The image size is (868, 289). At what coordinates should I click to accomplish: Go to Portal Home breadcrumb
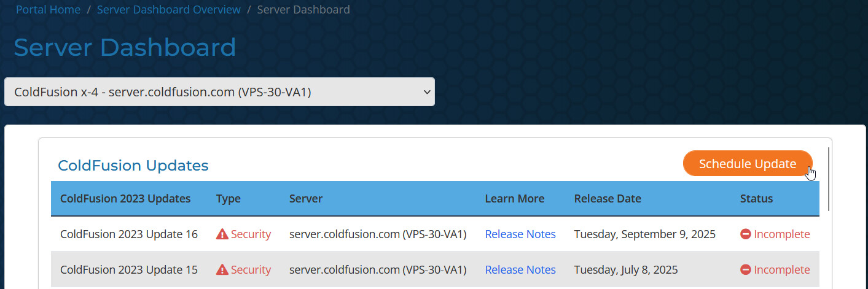(x=48, y=10)
